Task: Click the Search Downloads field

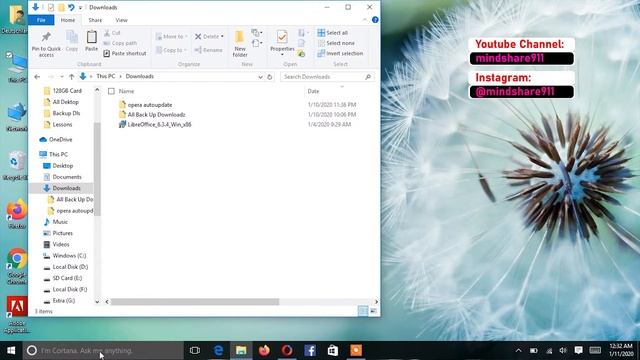Action: click(x=327, y=77)
